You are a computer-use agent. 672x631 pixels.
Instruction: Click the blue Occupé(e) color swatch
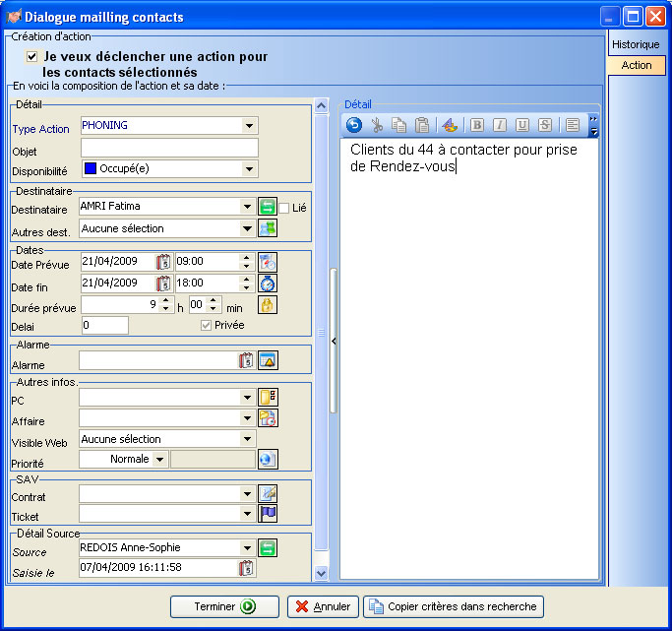90,168
